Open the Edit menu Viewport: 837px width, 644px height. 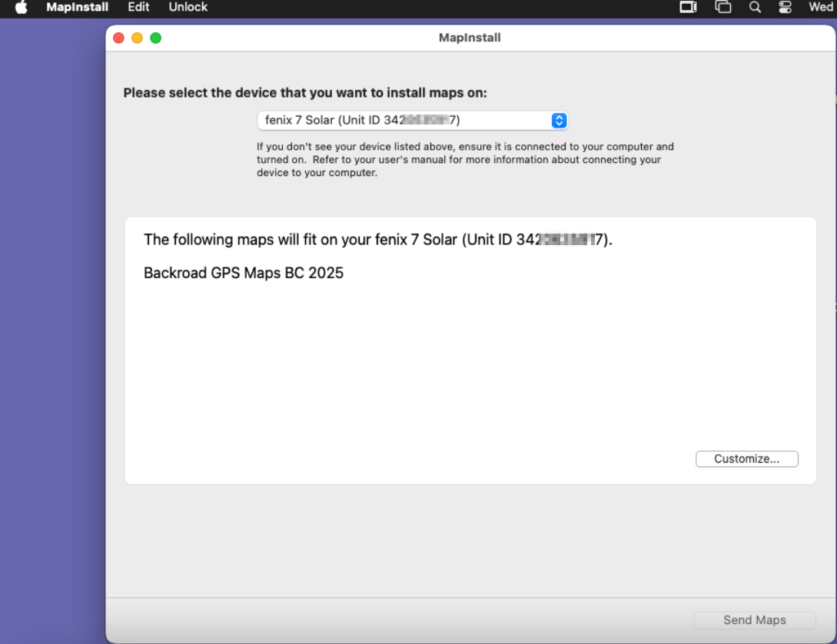(138, 8)
